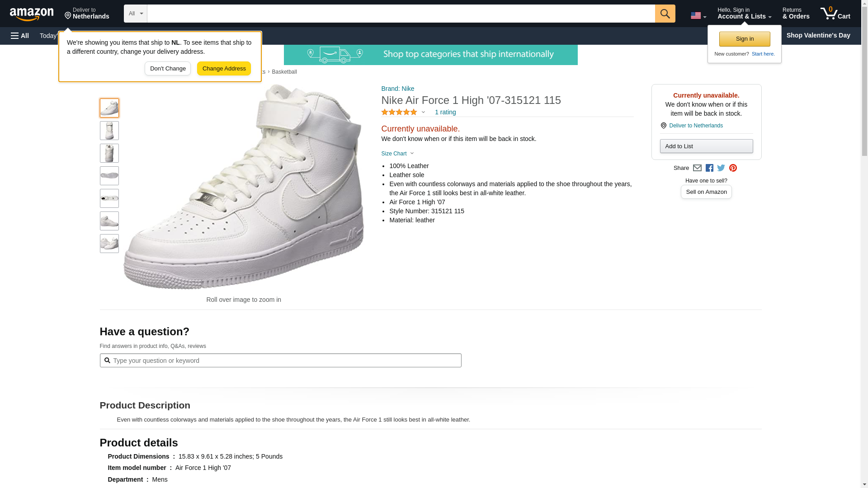Click the Amazon logo home icon
Image resolution: width=868 pixels, height=488 pixels.
tap(32, 14)
